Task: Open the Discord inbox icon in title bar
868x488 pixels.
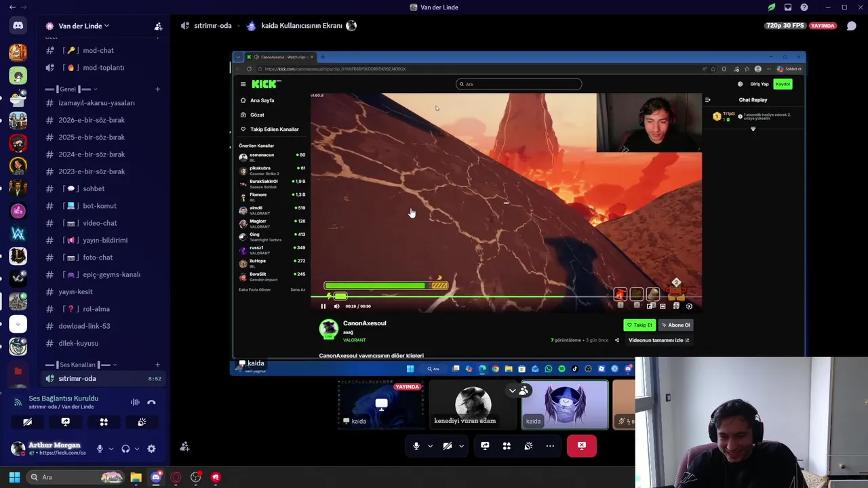Action: pyautogui.click(x=788, y=7)
